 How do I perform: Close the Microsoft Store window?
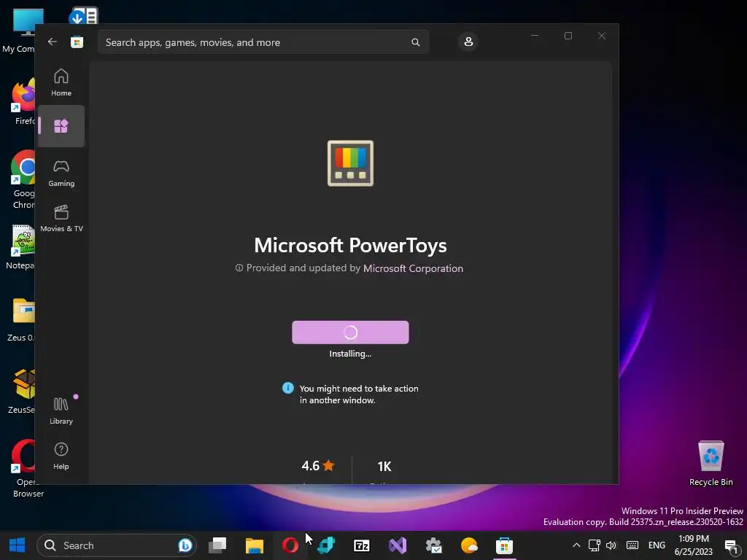click(602, 36)
